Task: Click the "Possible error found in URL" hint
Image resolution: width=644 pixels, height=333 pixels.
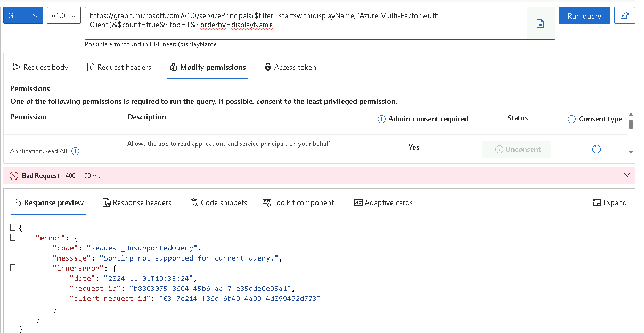Action: point(151,44)
